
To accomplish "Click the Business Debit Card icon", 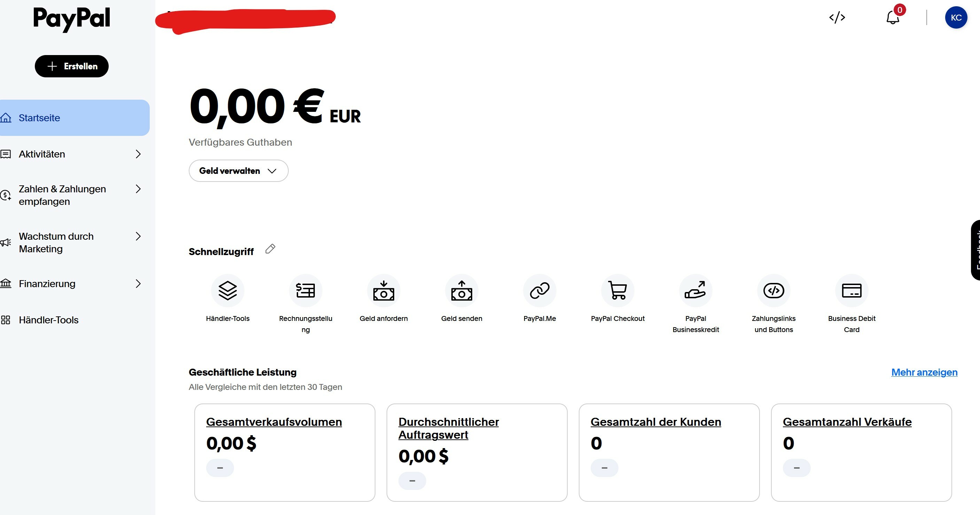I will click(851, 290).
